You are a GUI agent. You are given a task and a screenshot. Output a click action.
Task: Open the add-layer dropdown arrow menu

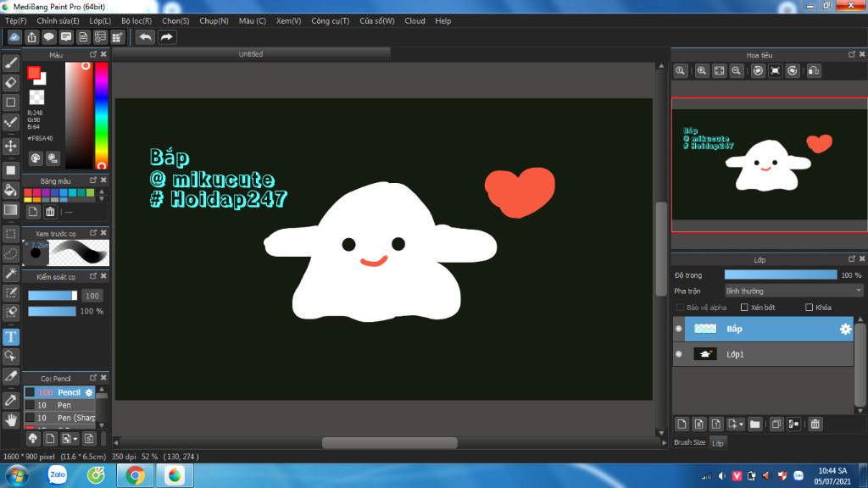(x=741, y=424)
